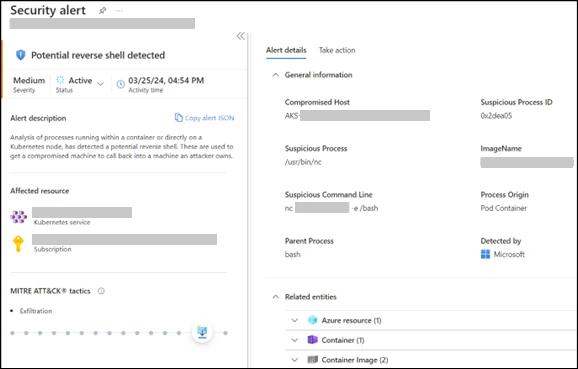
Task: Open the ellipsis more options menu
Action: coord(119,11)
